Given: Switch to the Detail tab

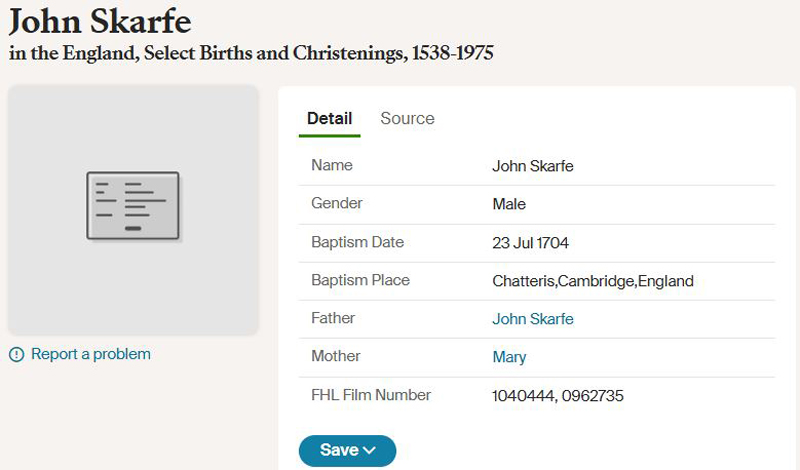Looking at the screenshot, I should point(330,118).
